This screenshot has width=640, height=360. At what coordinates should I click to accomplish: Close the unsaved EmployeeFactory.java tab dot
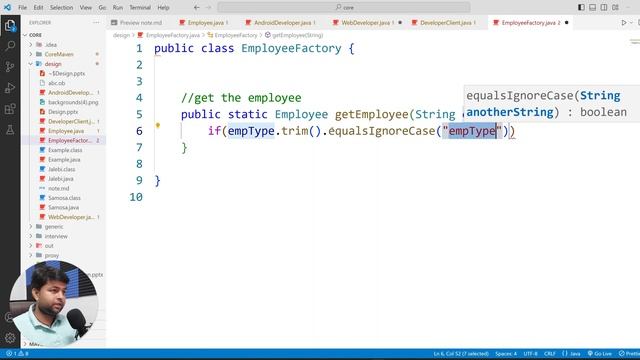point(567,23)
